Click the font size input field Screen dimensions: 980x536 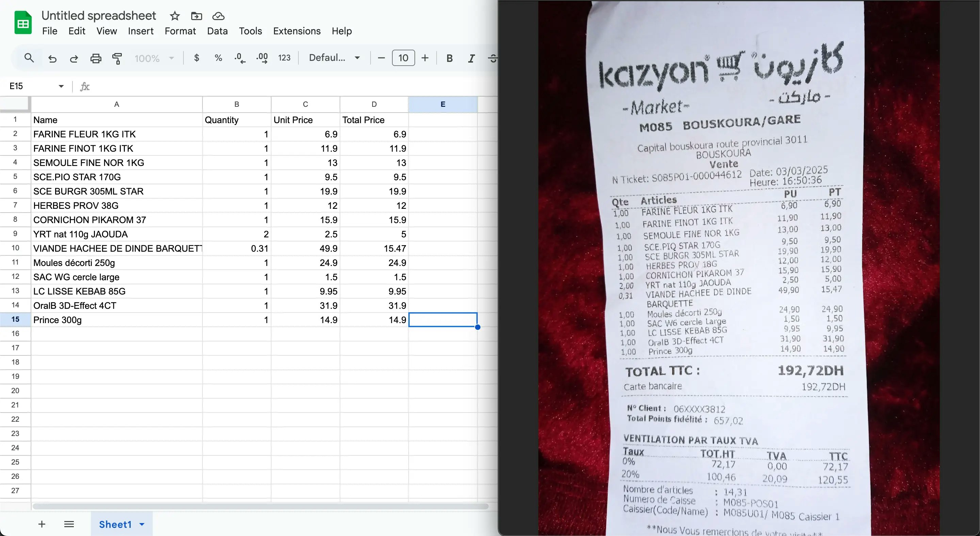coord(403,58)
